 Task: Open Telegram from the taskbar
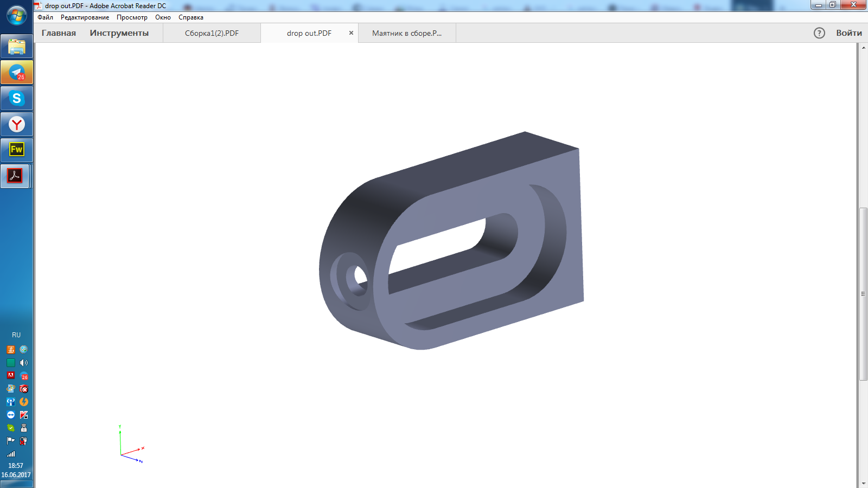pyautogui.click(x=17, y=73)
